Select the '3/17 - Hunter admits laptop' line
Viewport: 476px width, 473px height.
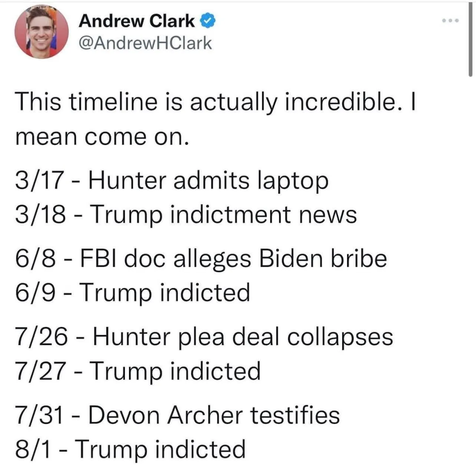coord(172,181)
